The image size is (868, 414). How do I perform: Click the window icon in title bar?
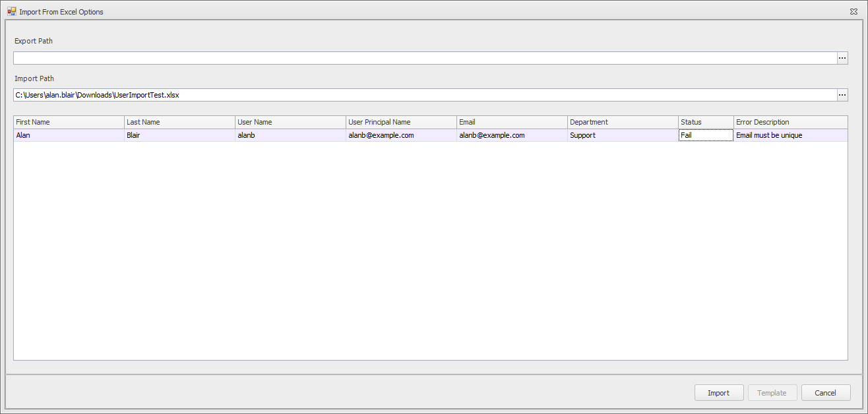tap(11, 11)
